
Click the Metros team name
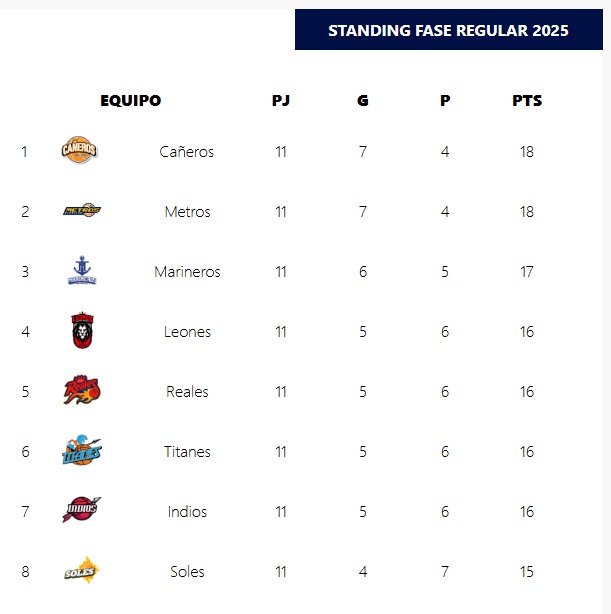click(187, 212)
